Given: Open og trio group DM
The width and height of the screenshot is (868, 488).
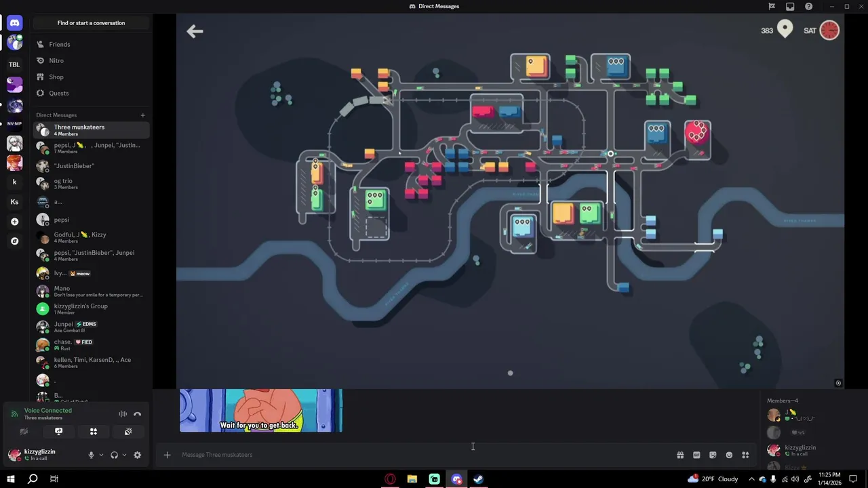Looking at the screenshot, I should (92, 184).
